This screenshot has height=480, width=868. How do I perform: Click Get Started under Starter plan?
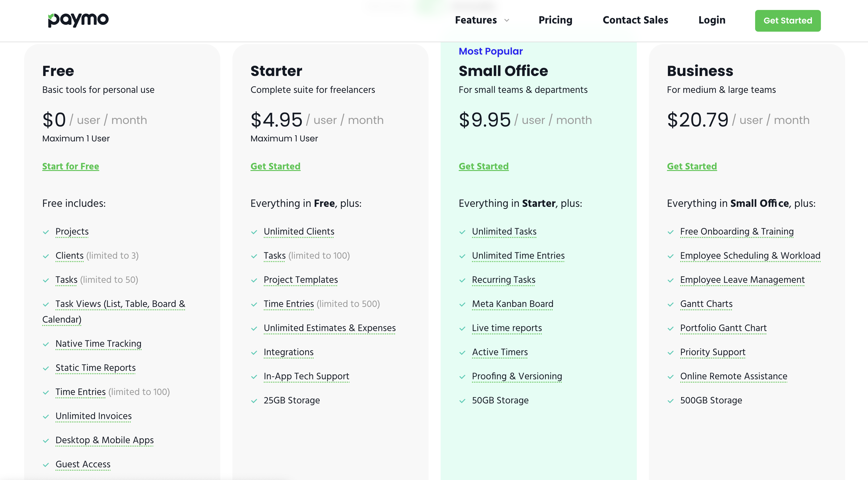(x=275, y=166)
